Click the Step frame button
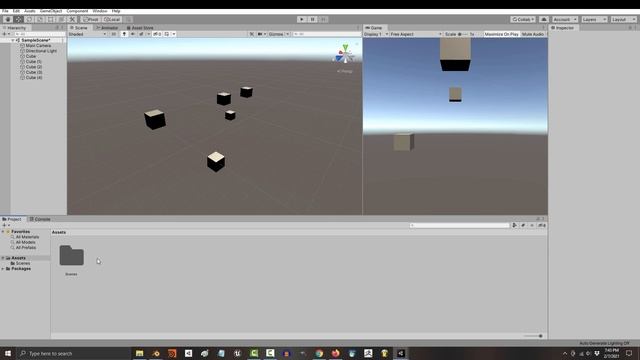The width and height of the screenshot is (640, 360). [x=323, y=19]
